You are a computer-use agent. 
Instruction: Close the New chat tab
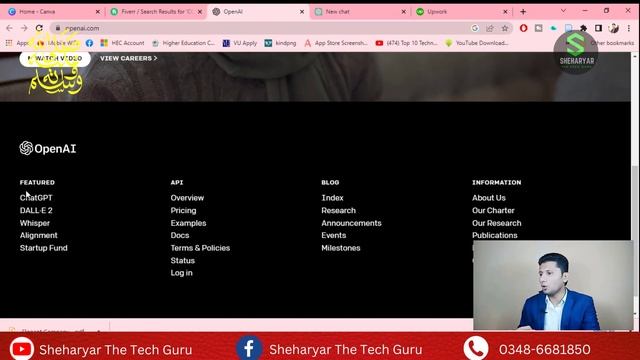[403, 12]
